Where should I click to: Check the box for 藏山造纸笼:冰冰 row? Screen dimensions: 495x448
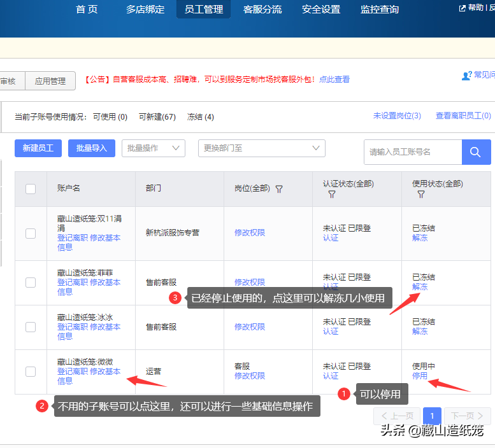(31, 327)
